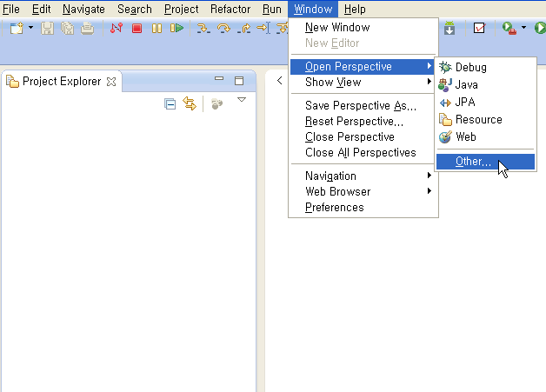Open the Debug launch dropdown arrow
546x392 pixels.
point(523,27)
